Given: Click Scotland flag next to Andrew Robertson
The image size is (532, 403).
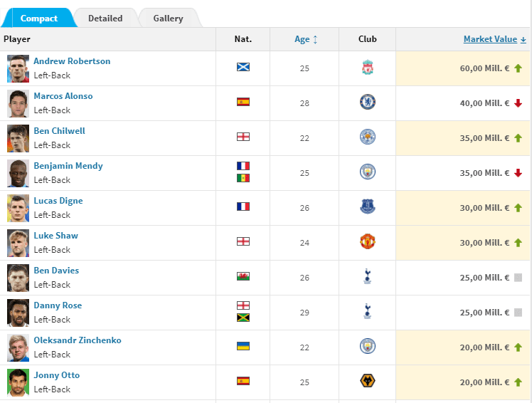Looking at the screenshot, I should (x=243, y=67).
